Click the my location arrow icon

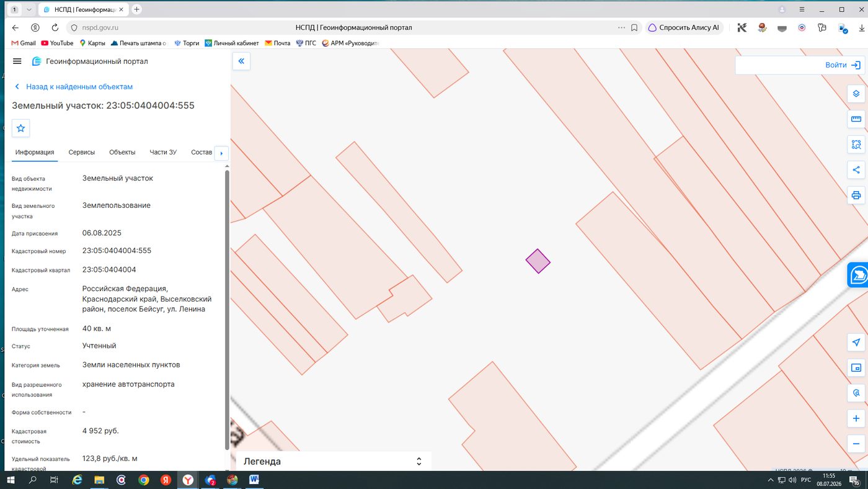(856, 343)
